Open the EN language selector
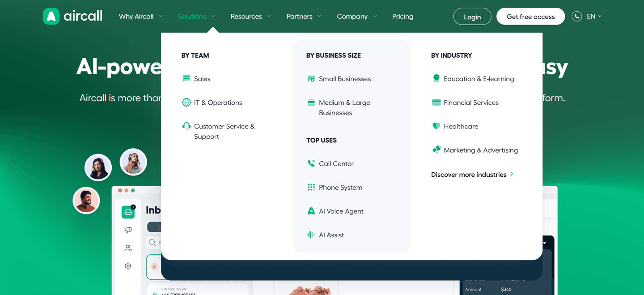The image size is (644, 295). click(594, 17)
